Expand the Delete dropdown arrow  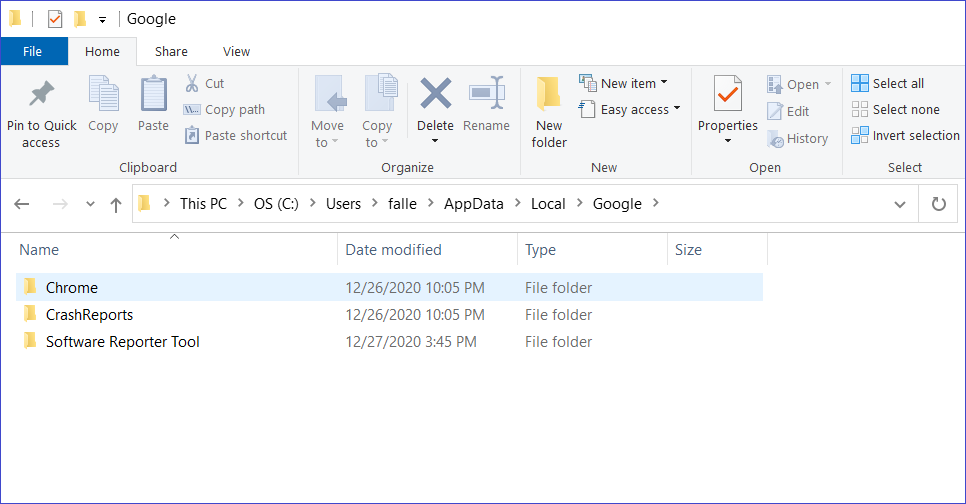[435, 141]
